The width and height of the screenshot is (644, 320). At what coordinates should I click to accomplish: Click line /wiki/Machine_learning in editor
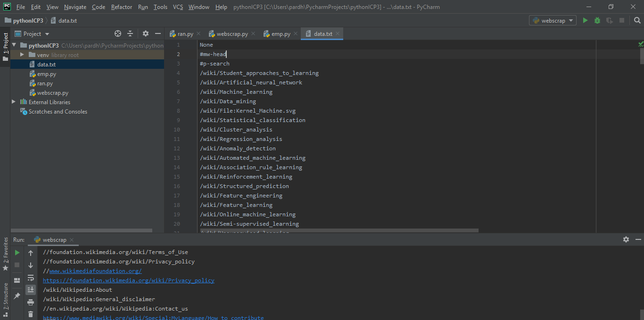(x=236, y=92)
